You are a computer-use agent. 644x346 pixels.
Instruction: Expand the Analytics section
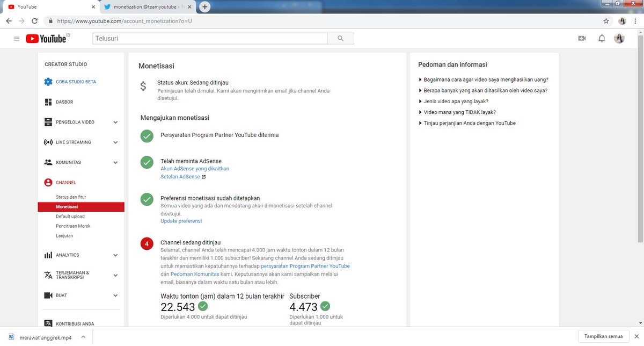click(115, 255)
